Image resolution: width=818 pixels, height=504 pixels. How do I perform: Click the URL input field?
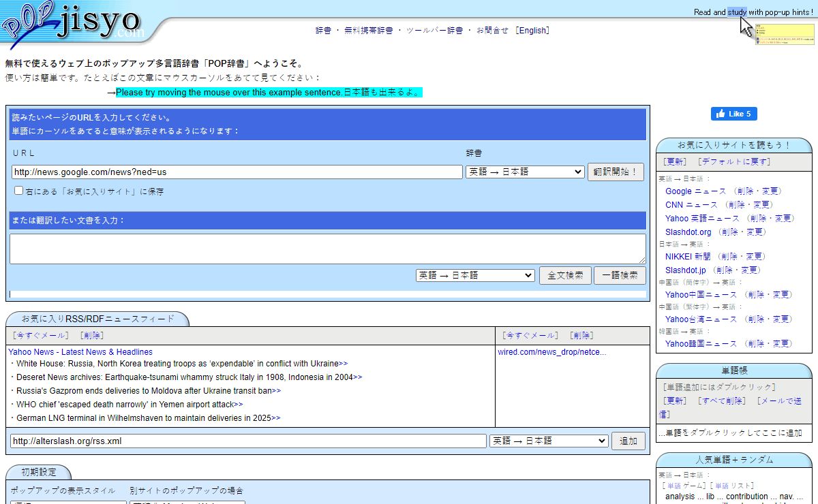(237, 172)
